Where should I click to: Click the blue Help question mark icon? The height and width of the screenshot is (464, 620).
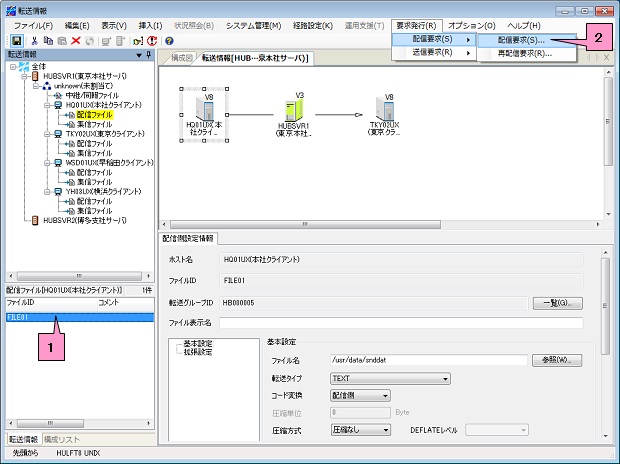coord(169,40)
